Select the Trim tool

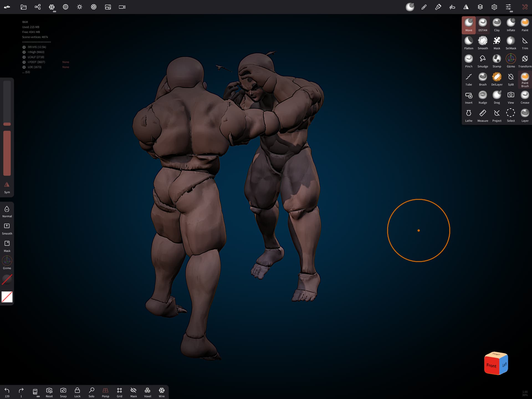coord(525,43)
